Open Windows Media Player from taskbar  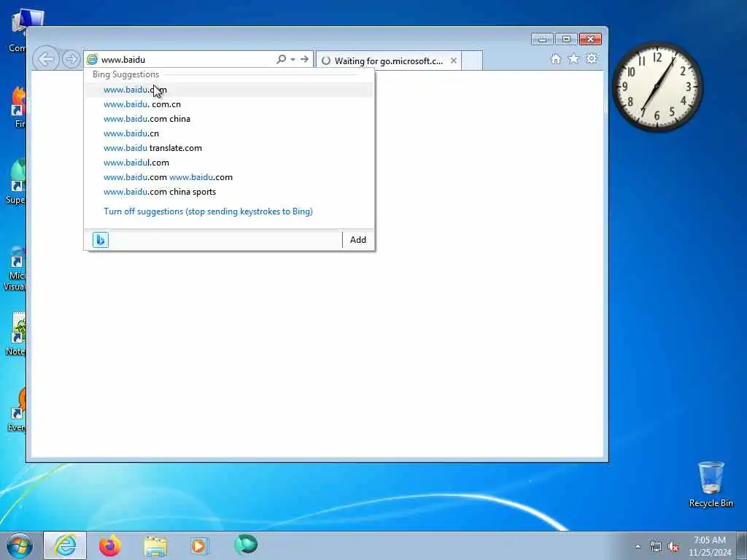199,545
